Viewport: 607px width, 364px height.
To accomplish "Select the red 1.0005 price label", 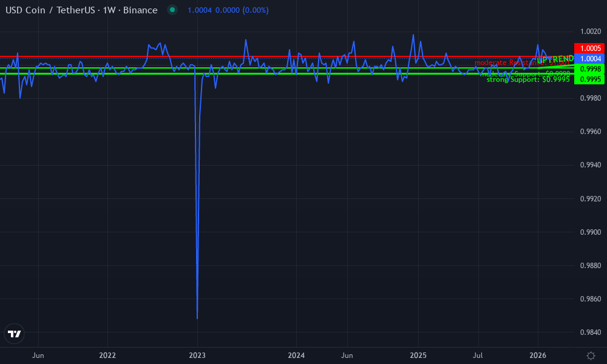I will click(589, 49).
